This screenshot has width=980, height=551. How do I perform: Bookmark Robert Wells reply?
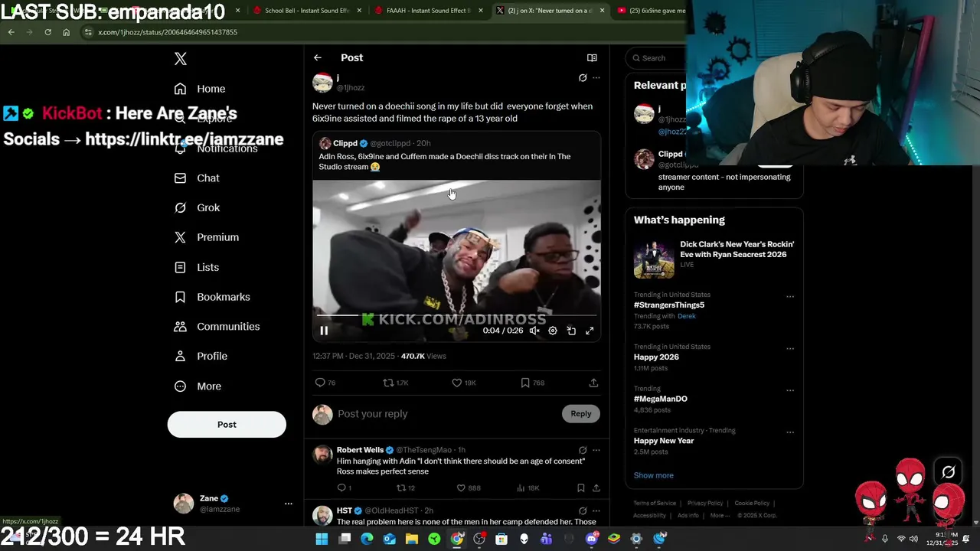pyautogui.click(x=580, y=487)
